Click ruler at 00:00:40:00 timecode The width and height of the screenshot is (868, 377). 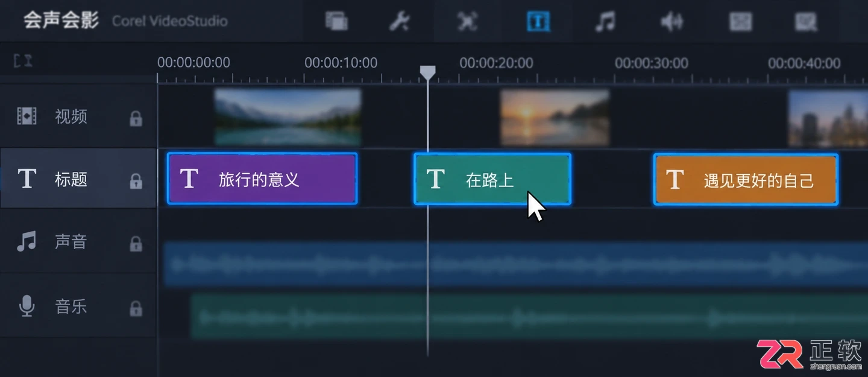pyautogui.click(x=804, y=63)
